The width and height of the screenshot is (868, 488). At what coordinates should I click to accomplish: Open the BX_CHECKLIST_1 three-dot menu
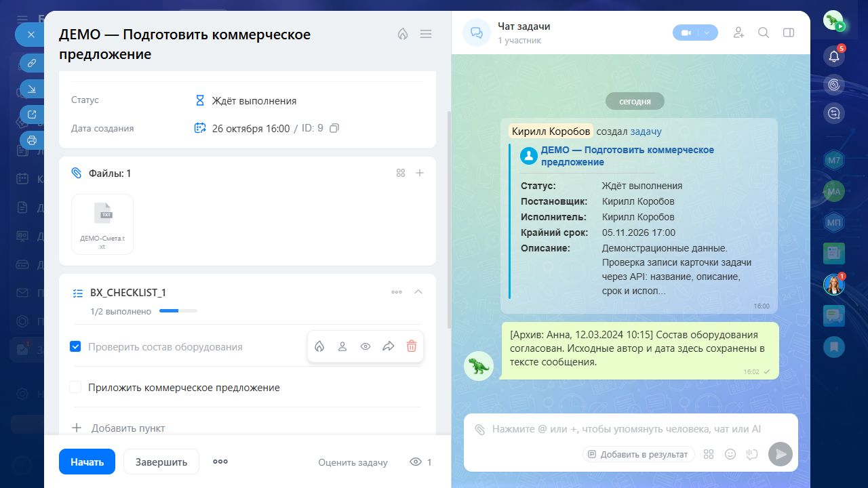tap(397, 292)
